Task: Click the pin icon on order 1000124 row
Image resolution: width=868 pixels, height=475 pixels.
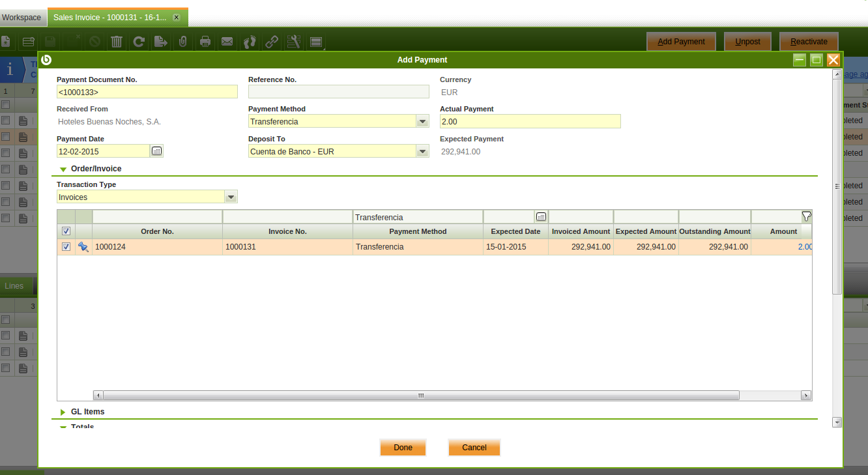Action: coord(83,247)
